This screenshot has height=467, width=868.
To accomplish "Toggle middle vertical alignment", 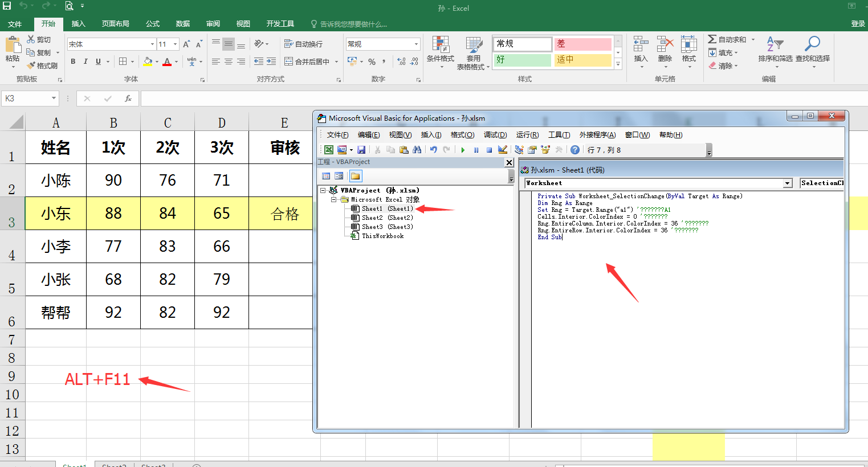I will [x=229, y=44].
